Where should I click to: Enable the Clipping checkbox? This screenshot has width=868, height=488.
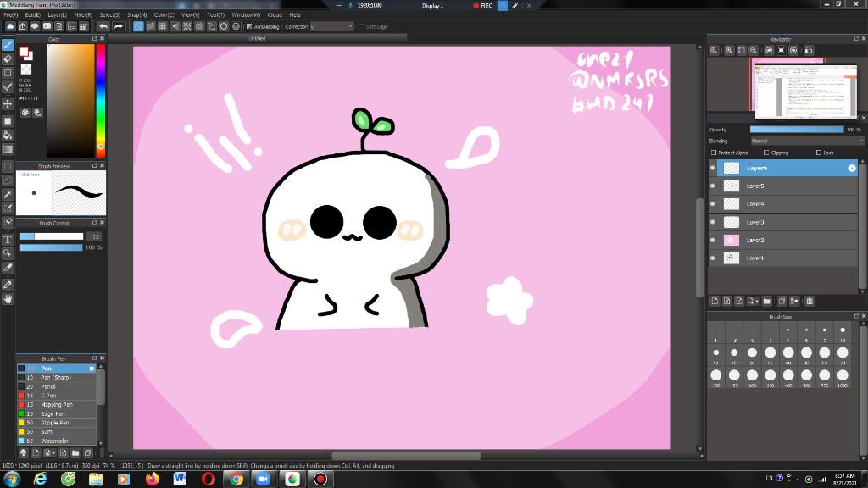766,152
